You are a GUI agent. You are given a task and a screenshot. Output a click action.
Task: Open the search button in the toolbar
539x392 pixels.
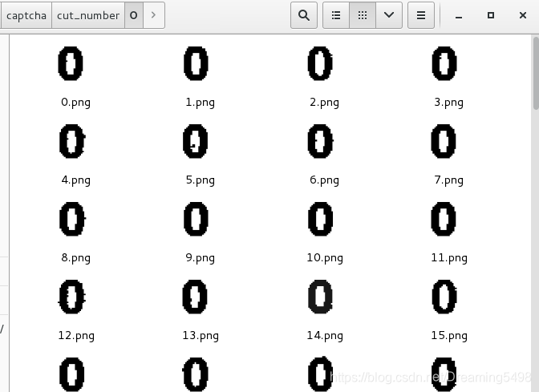coord(304,15)
